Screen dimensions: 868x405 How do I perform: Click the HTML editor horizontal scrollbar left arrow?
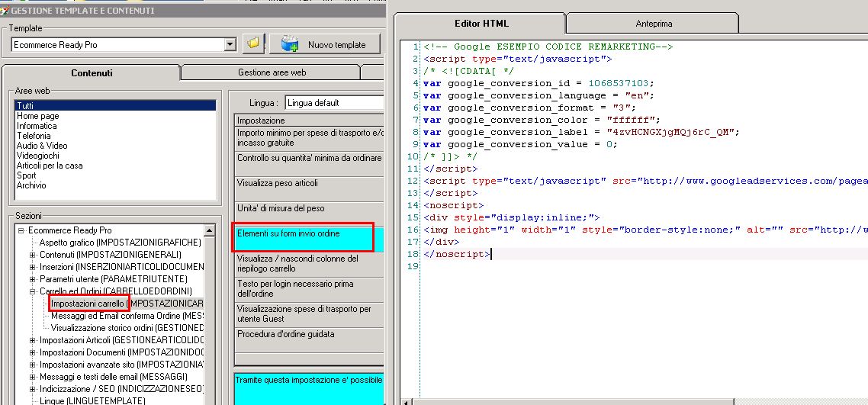(405, 400)
